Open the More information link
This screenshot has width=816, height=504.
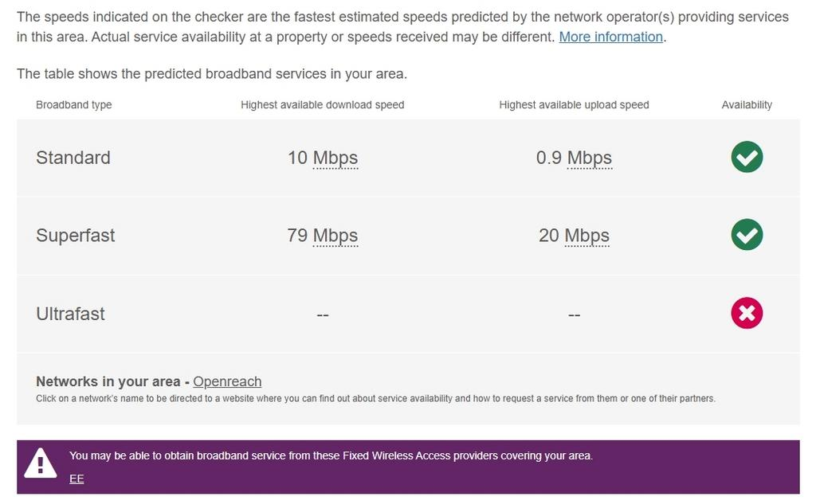610,37
